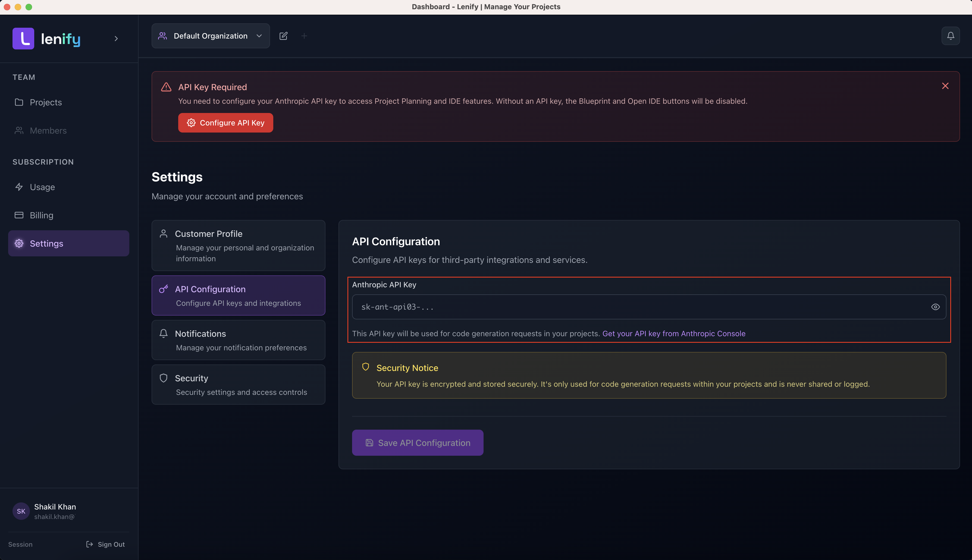Select the Customer Profile settings section

[x=238, y=246]
